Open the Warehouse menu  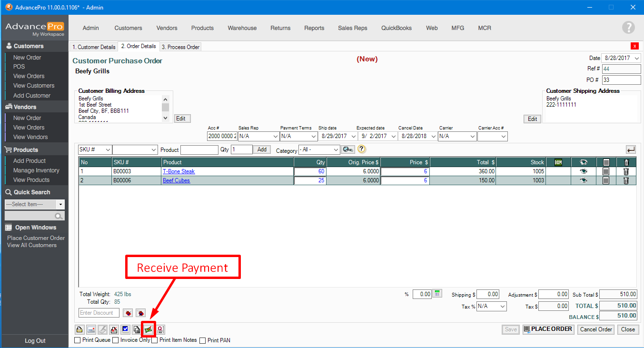tap(242, 28)
